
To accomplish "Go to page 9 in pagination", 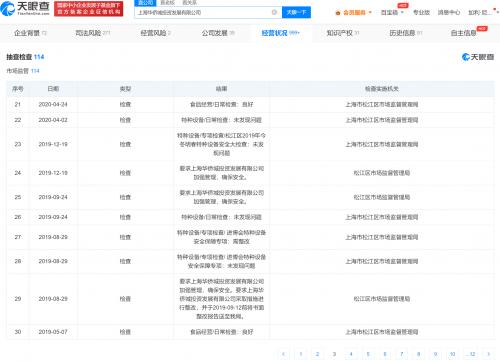I will coord(435,354).
